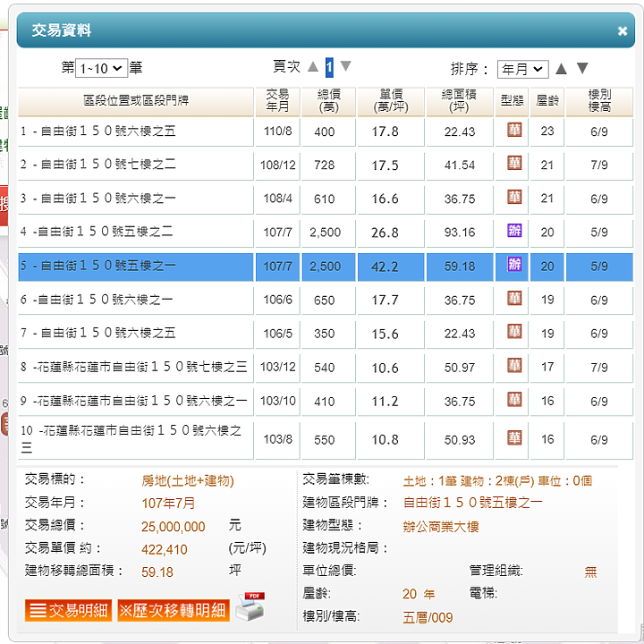Click 華 type icon in row 10
Screen dimensions: 644x644
514,437
